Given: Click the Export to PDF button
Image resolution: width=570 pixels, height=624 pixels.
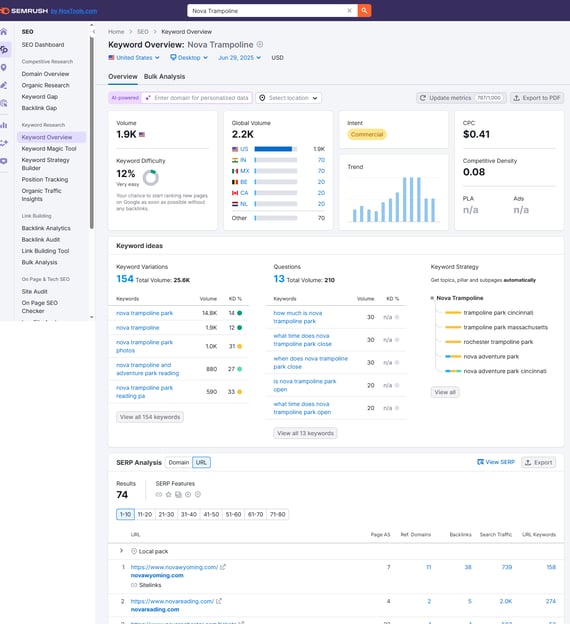Looking at the screenshot, I should (x=537, y=98).
